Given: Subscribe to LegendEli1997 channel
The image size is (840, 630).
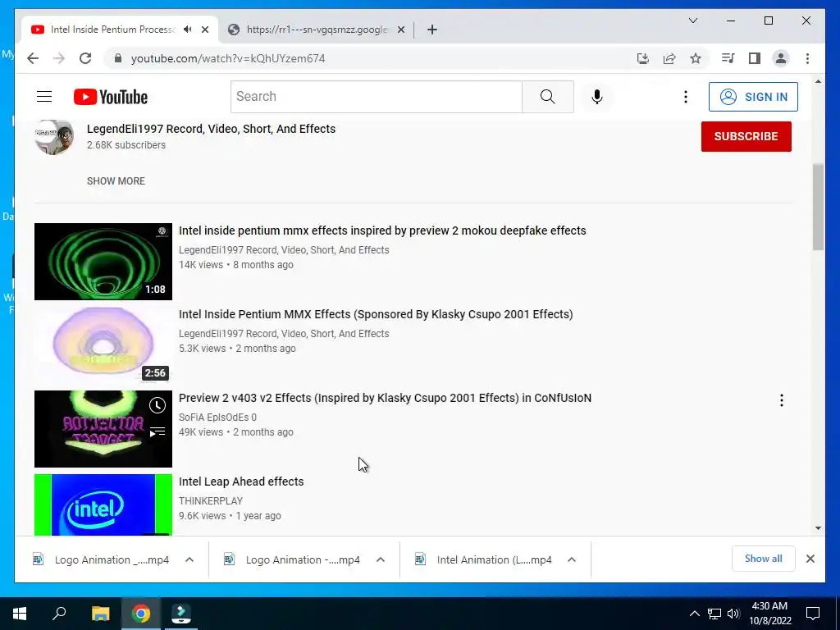Looking at the screenshot, I should point(746,136).
